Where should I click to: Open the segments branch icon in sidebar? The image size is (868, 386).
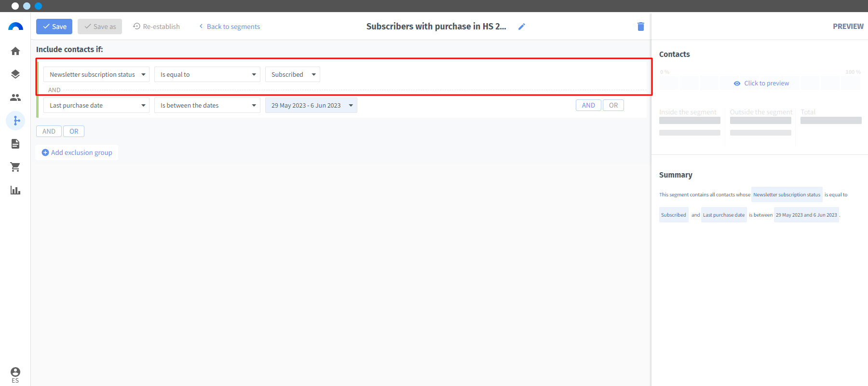[15, 121]
